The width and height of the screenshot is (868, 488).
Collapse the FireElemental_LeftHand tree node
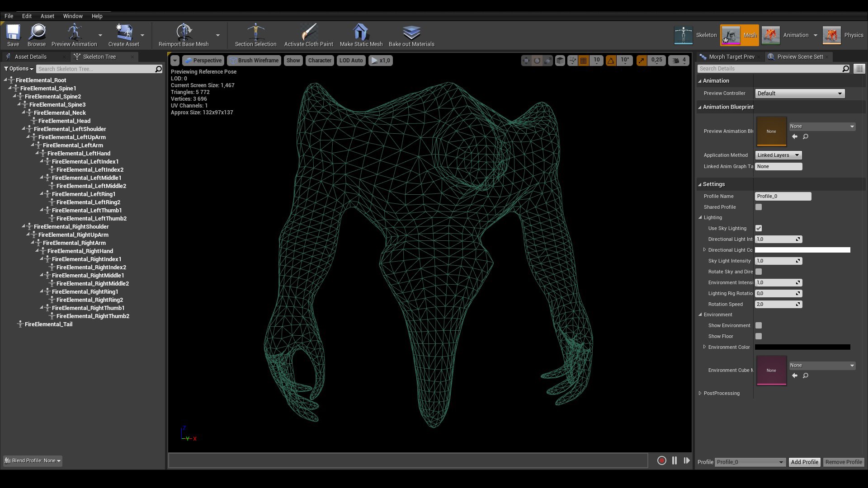coord(37,154)
